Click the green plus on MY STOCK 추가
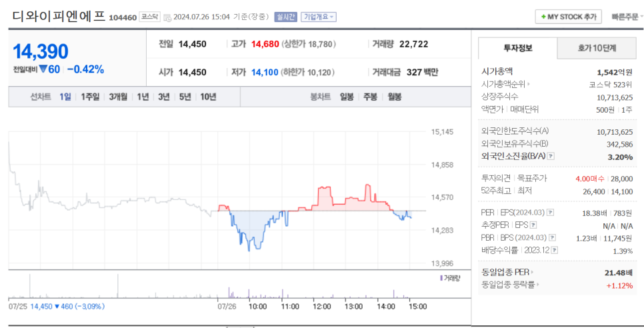This screenshot has height=328, width=644. pyautogui.click(x=543, y=17)
